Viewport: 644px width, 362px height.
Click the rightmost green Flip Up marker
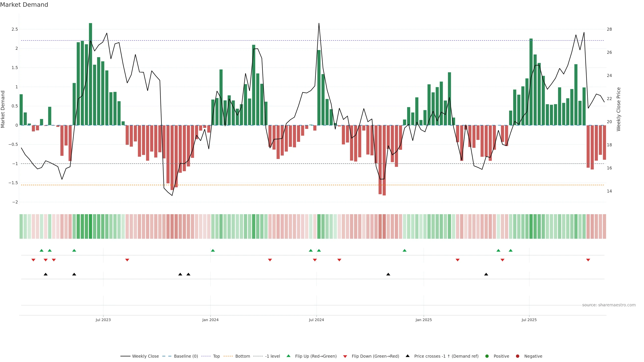coord(511,250)
